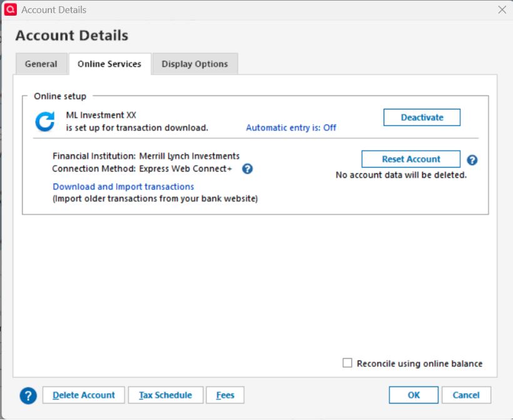
Task: Click the Online setup group label
Action: [x=60, y=96]
